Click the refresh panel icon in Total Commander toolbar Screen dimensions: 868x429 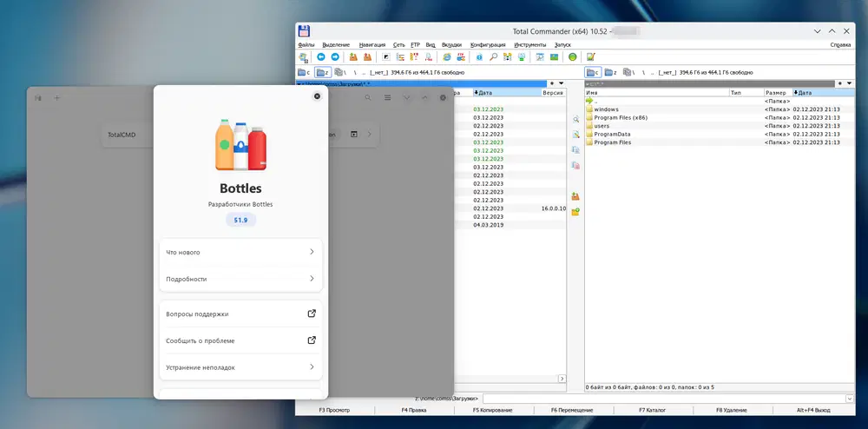(303, 57)
